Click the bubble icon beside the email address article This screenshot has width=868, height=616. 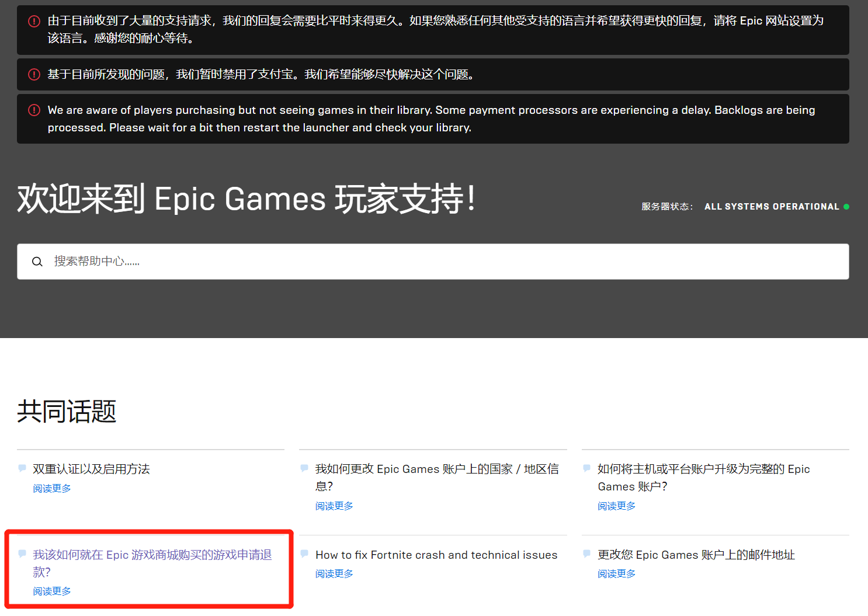click(587, 554)
